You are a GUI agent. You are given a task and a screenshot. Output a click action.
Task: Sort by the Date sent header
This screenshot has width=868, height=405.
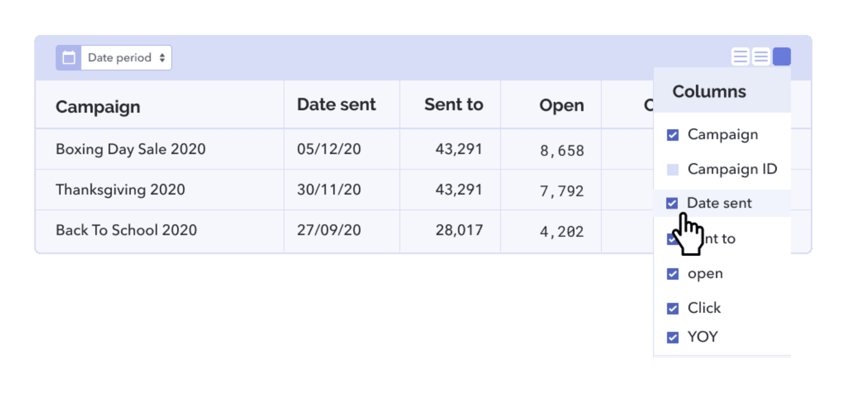click(336, 105)
